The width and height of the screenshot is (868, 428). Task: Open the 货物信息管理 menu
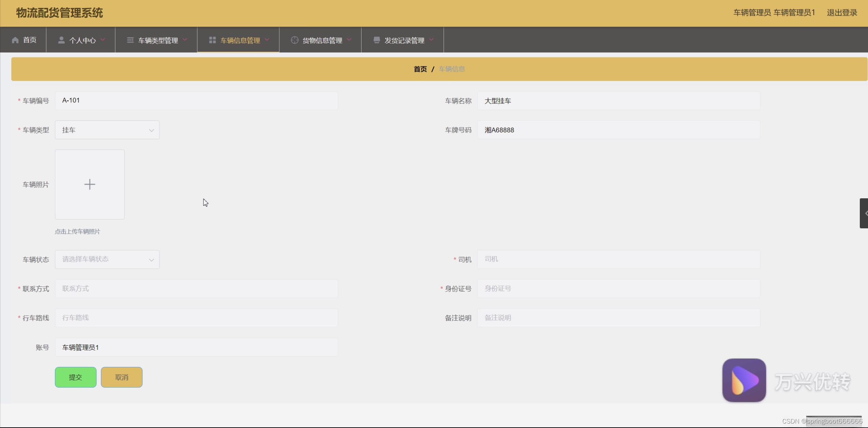(322, 40)
